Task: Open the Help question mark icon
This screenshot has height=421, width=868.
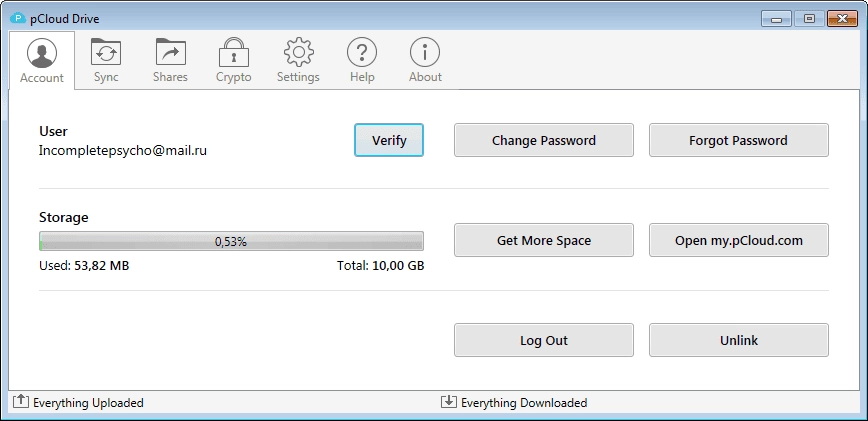Action: [x=362, y=53]
